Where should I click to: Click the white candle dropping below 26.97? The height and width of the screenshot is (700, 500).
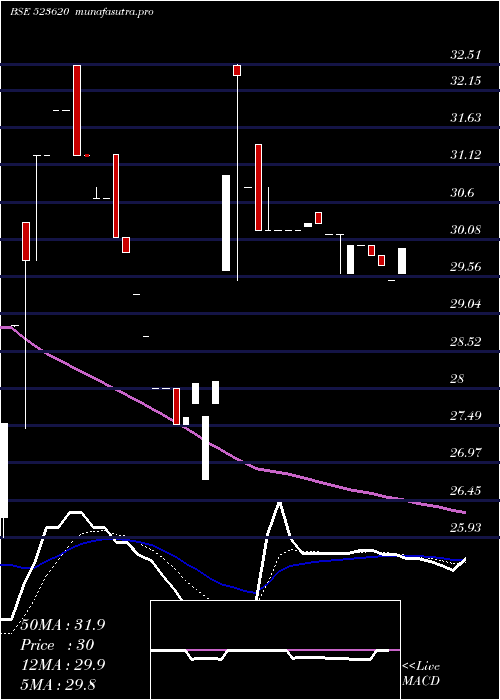coord(205,448)
